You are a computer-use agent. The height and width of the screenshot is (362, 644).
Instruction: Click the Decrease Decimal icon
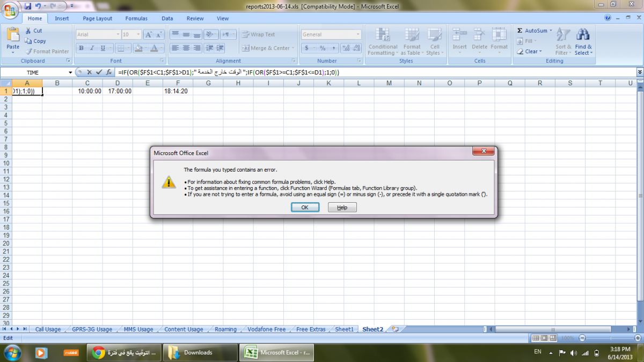coord(357,48)
